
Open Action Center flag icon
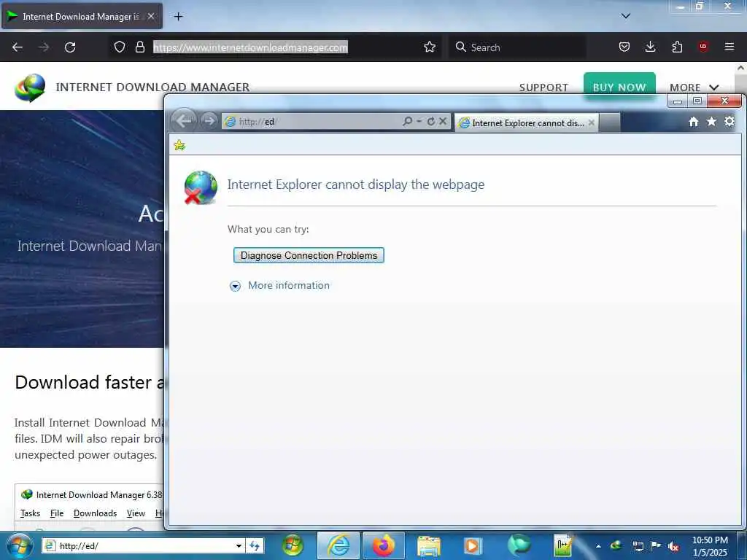click(656, 546)
